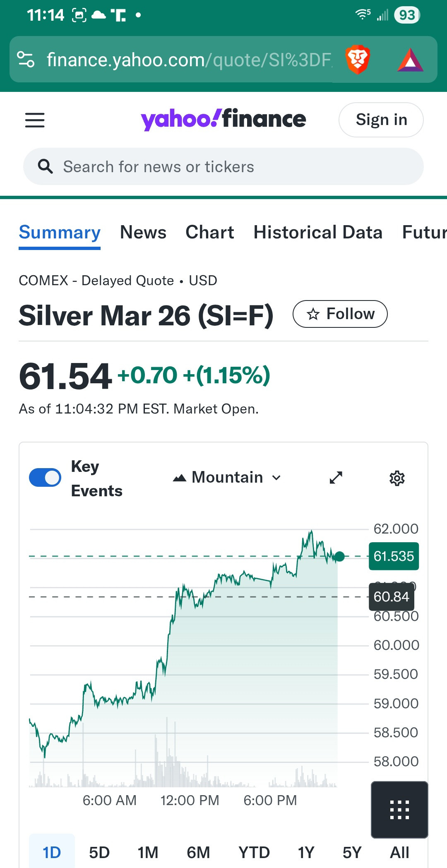The width and height of the screenshot is (447, 868).
Task: Switch to the News tab
Action: click(x=143, y=232)
